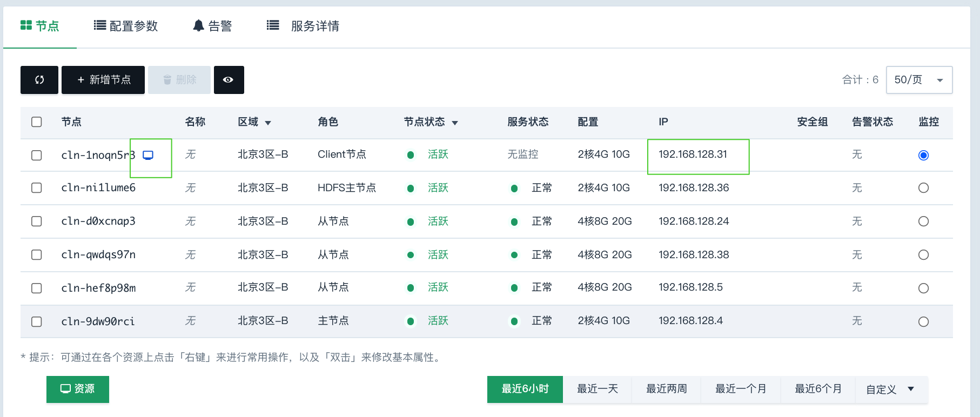Check the box for cln-d0xcnap3
Viewport: 980px width, 417px height.
(37, 221)
